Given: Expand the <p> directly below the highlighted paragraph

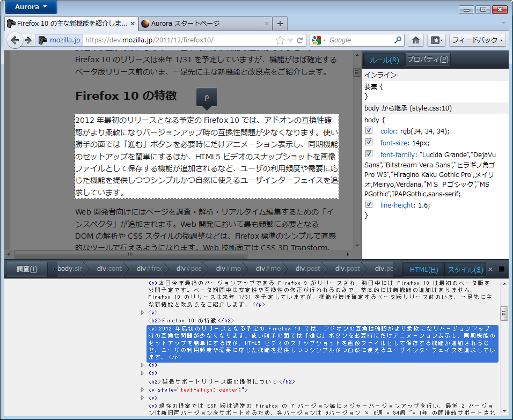Looking at the screenshot, I should [x=142, y=365].
